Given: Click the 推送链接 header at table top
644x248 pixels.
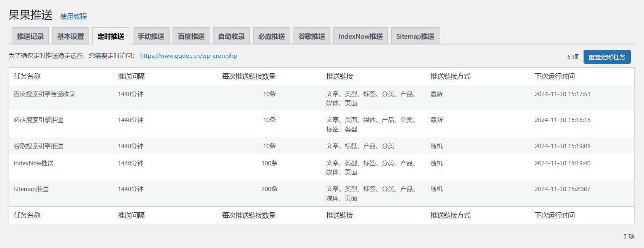Looking at the screenshot, I should click(x=339, y=76).
